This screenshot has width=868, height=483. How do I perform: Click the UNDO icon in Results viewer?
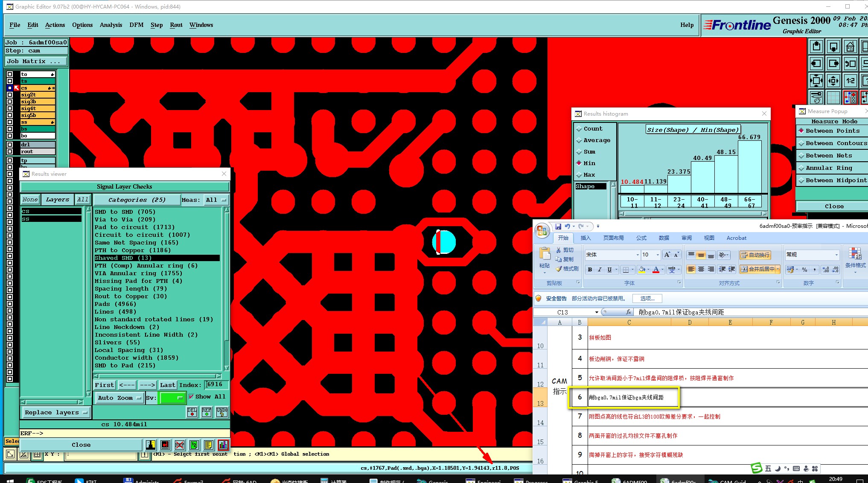click(x=222, y=412)
